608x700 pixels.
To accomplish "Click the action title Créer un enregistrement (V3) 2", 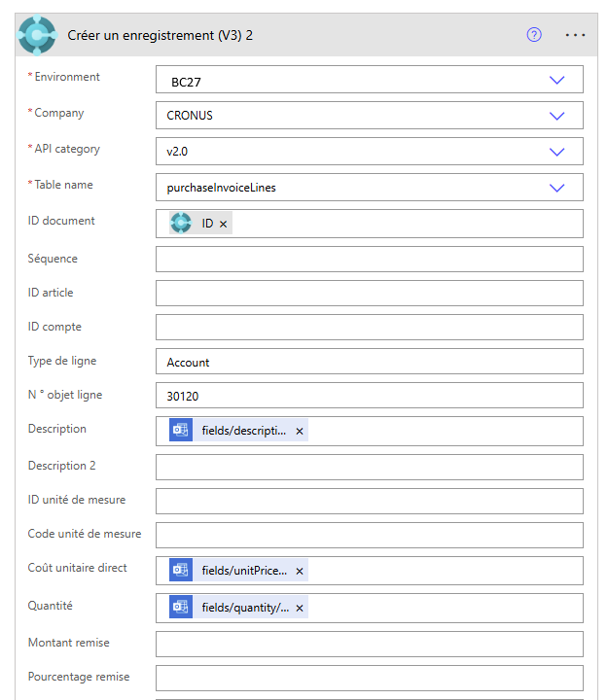I will [162, 35].
